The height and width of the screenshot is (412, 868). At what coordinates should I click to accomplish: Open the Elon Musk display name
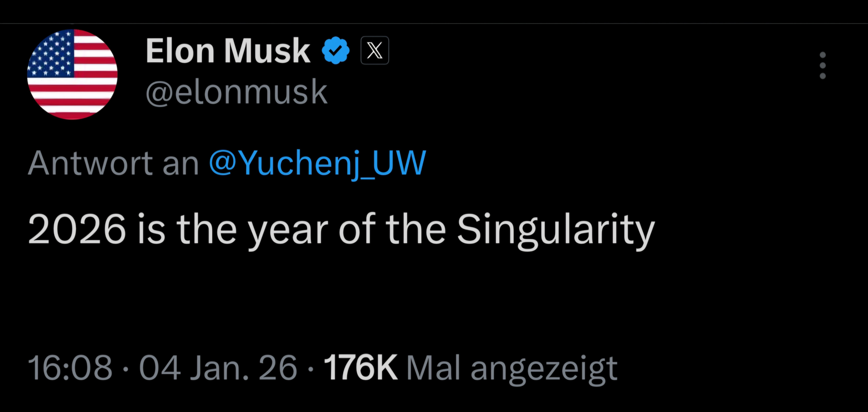[x=228, y=51]
